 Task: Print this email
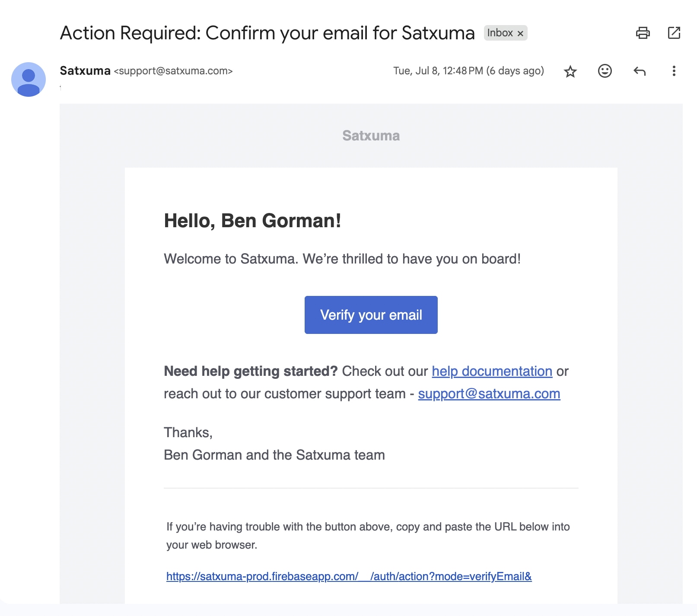click(643, 33)
